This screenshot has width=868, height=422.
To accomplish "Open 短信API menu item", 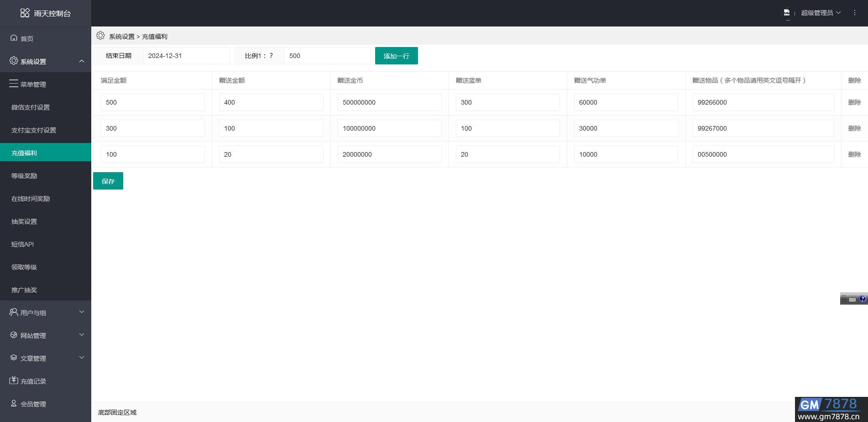I will click(x=46, y=244).
